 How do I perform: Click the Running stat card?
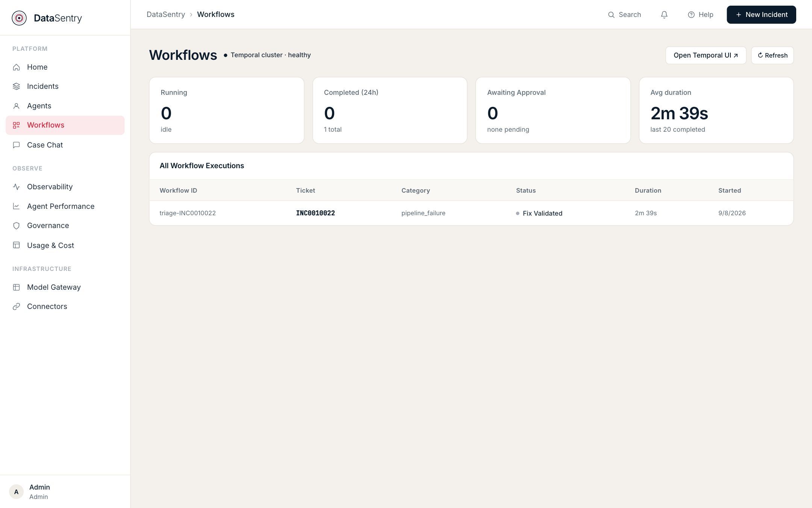point(227,110)
